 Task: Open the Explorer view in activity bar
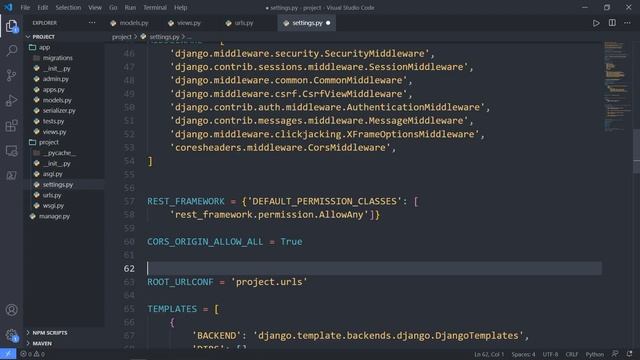click(x=11, y=26)
